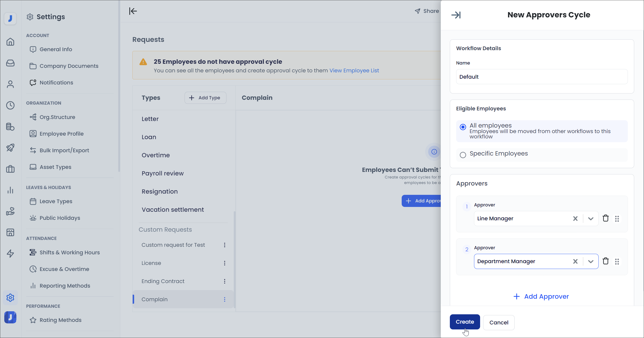
Task: Open more options for Complain request
Action: pyautogui.click(x=224, y=299)
